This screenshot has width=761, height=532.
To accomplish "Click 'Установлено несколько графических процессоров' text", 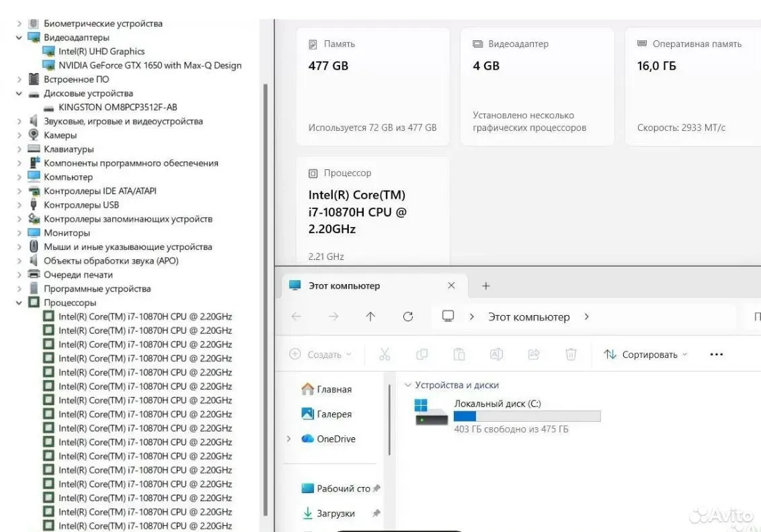I will 530,121.
